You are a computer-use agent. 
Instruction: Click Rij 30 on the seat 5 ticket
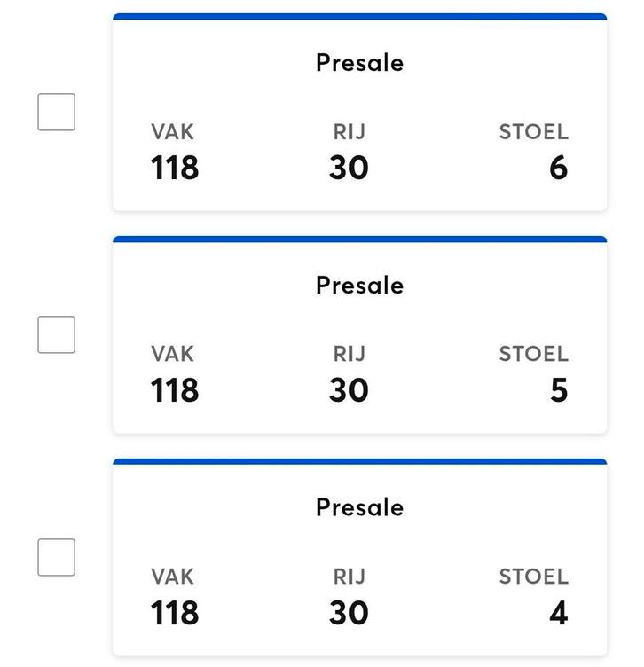tap(349, 390)
